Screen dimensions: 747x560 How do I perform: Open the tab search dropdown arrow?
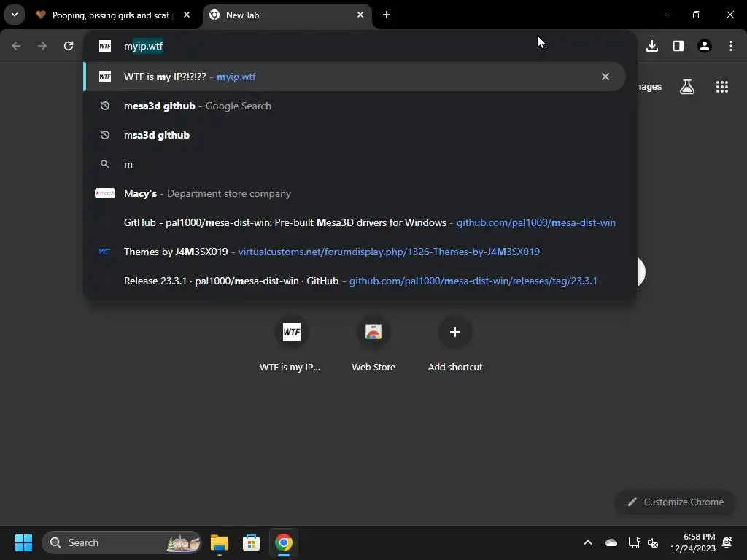click(x=15, y=15)
